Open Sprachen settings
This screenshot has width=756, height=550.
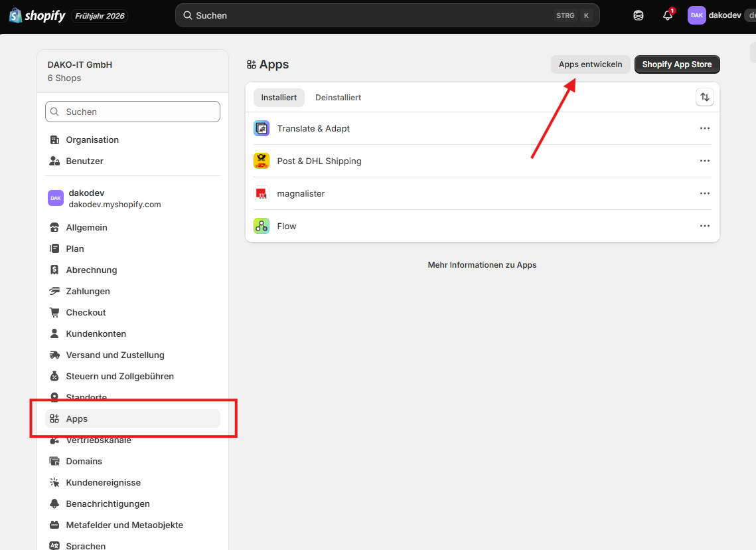pos(133,545)
